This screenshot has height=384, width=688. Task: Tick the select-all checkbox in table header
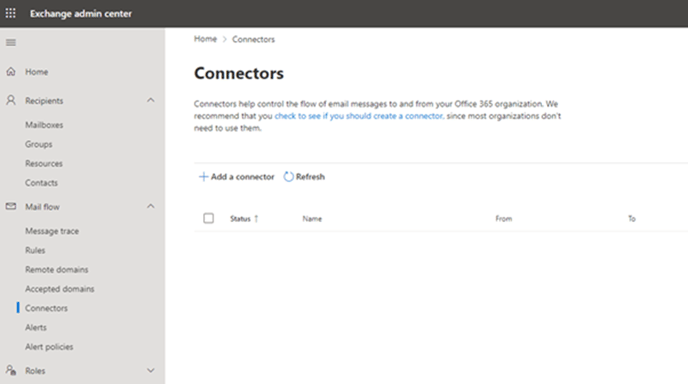coord(208,218)
